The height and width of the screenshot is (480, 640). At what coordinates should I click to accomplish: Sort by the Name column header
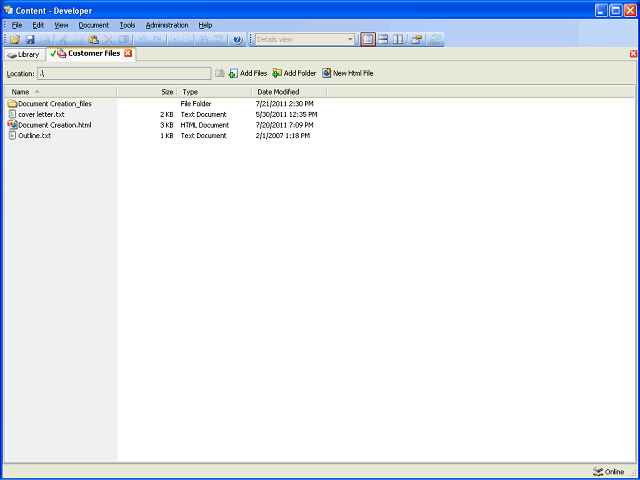coord(61,92)
